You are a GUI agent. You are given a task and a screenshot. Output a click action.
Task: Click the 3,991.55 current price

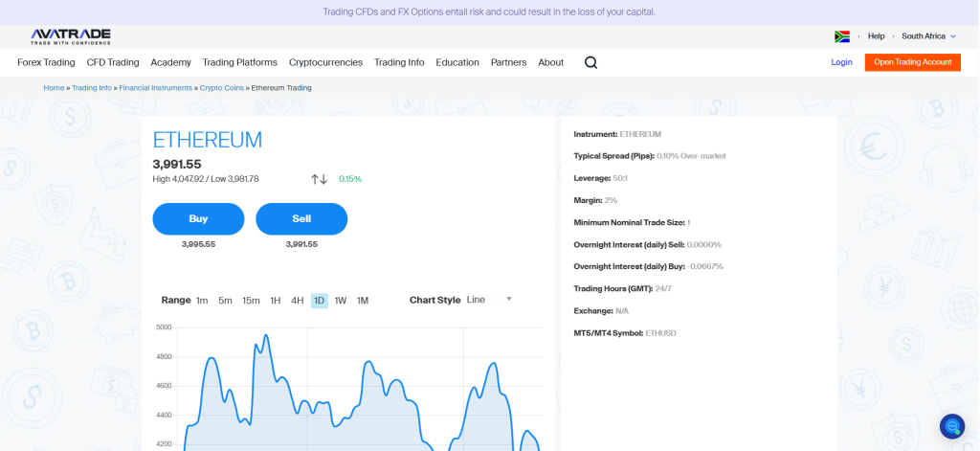pyautogui.click(x=177, y=165)
